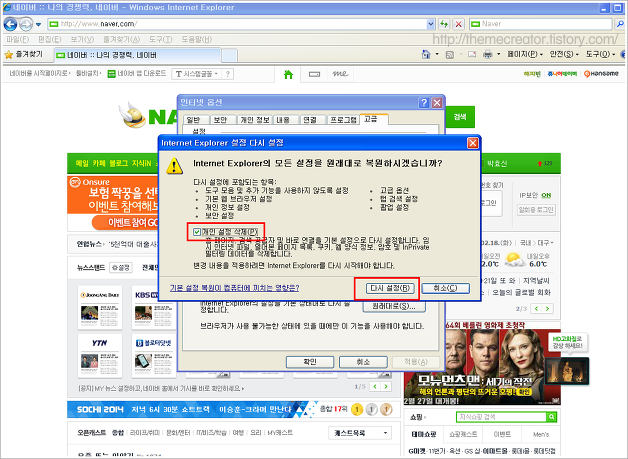Switch to 개인 정보 tab in 인터넷 옵션
The height and width of the screenshot is (459, 628).
click(255, 120)
